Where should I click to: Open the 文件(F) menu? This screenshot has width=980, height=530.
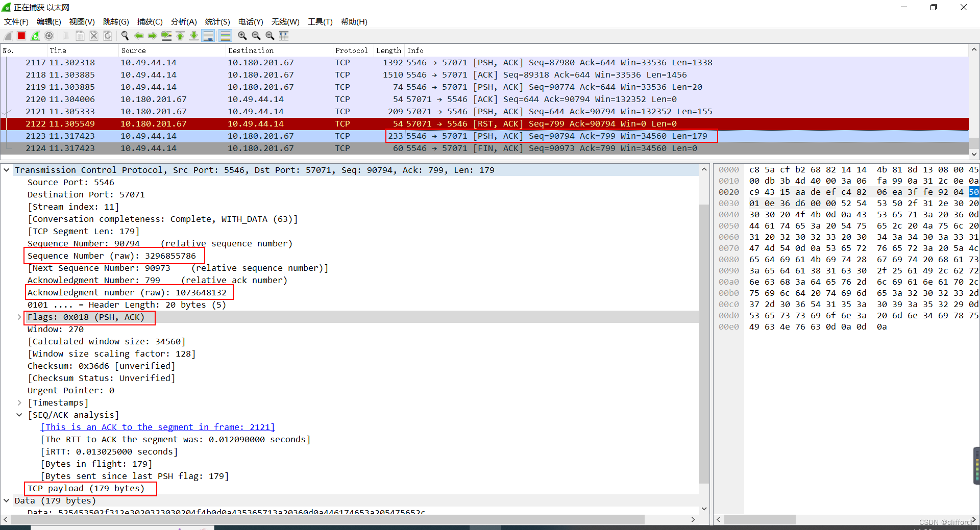(16, 21)
